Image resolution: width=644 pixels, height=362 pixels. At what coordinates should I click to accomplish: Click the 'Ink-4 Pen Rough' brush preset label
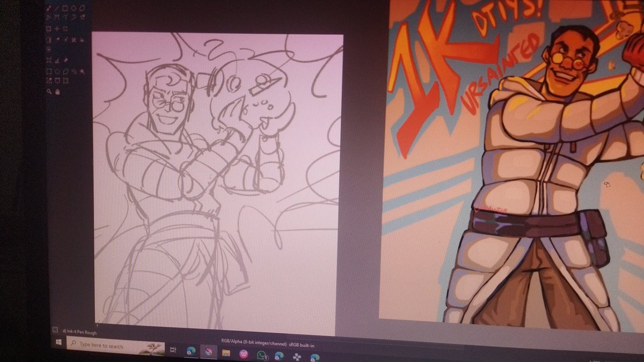(x=79, y=333)
